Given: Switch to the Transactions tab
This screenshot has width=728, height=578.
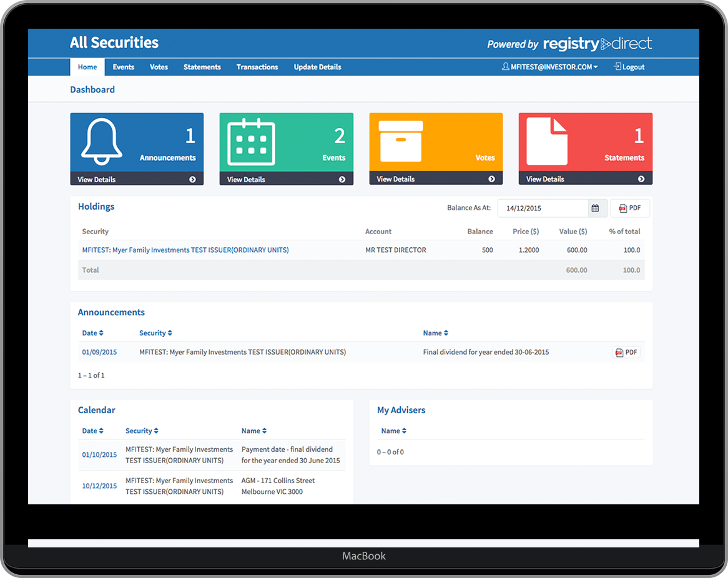Looking at the screenshot, I should 257,67.
